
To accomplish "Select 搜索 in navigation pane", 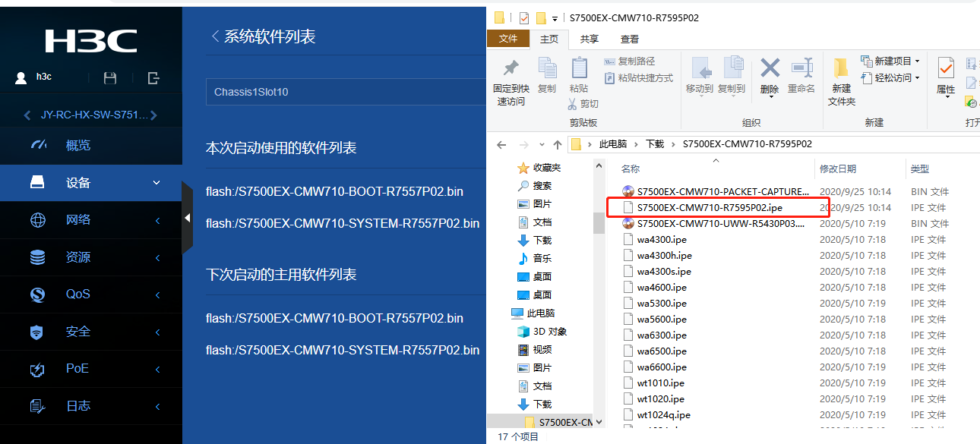I will (535, 186).
